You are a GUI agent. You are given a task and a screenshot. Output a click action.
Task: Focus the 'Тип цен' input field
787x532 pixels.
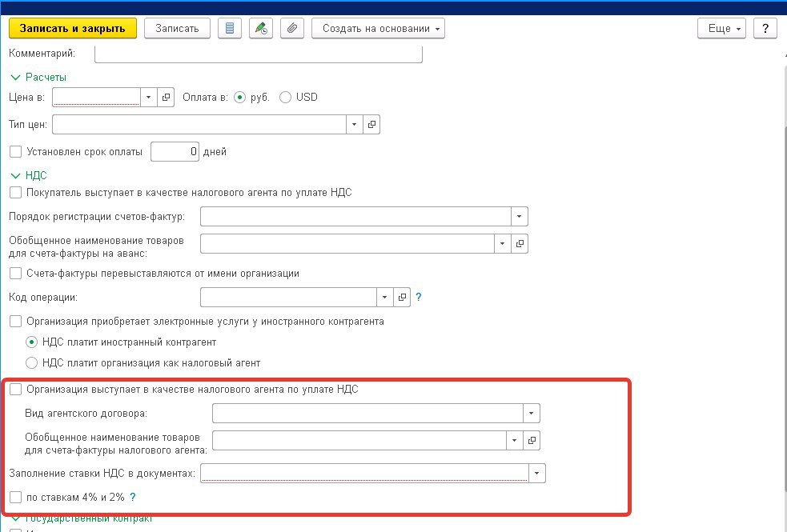(x=199, y=124)
